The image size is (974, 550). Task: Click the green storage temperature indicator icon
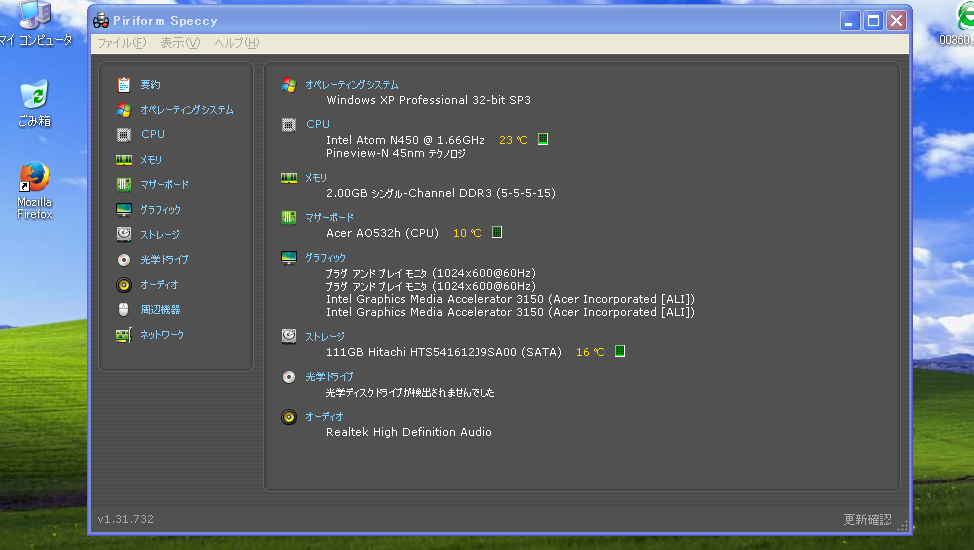620,351
